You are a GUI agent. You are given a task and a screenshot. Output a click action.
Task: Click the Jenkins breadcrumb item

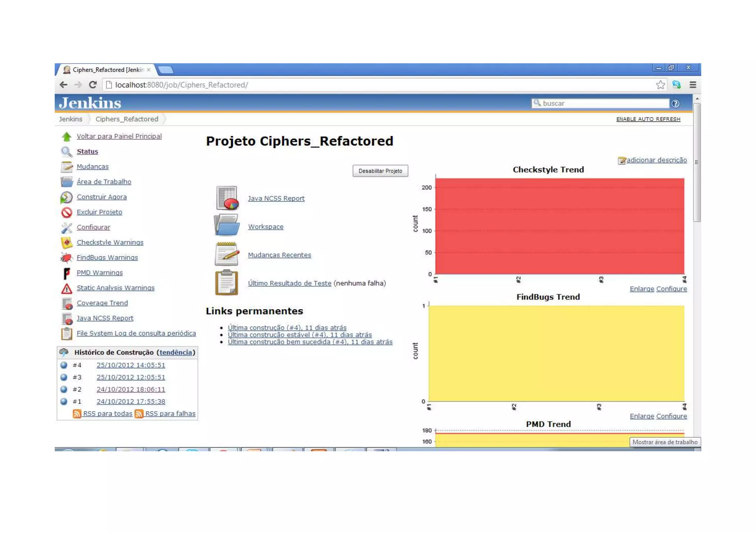[x=71, y=119]
